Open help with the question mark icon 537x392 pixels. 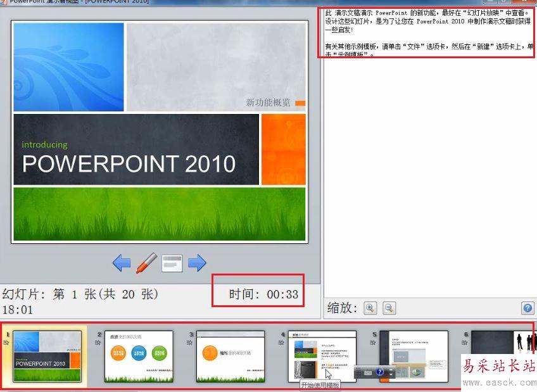(528, 308)
